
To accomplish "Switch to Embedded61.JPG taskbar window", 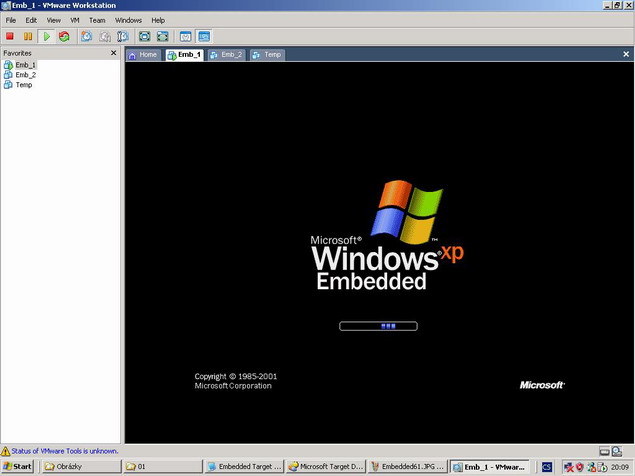I will (408, 467).
